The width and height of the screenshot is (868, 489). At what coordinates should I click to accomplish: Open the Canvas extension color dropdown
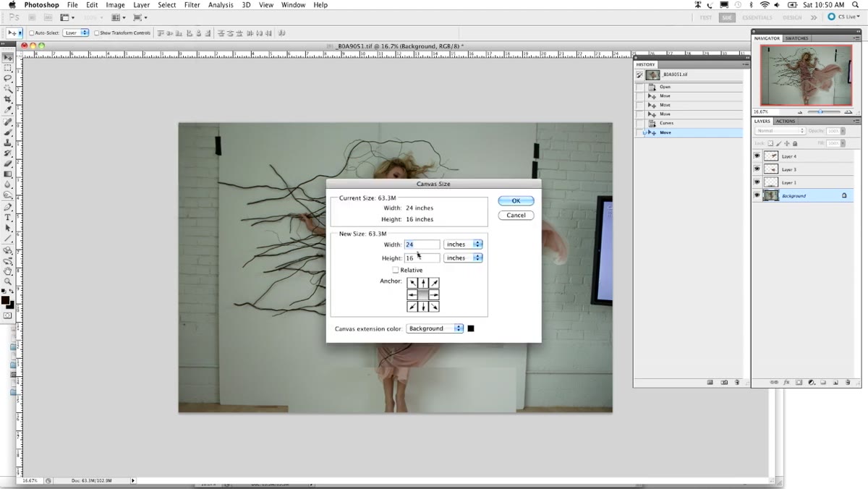(435, 328)
